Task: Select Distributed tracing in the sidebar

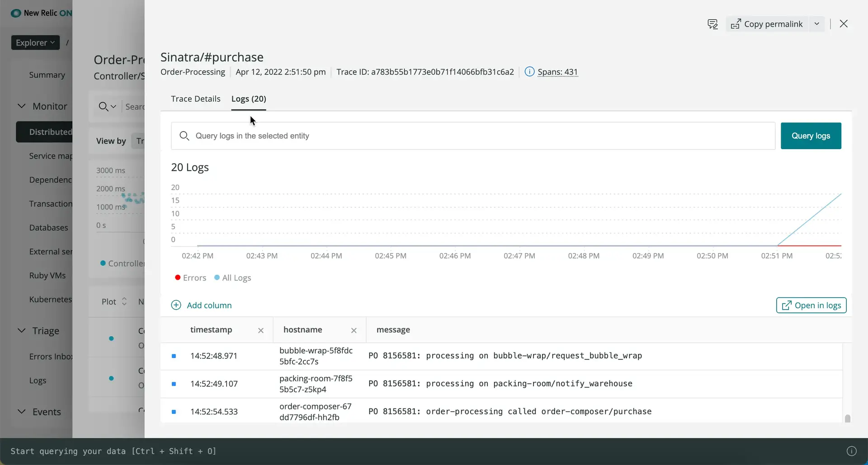Action: click(44, 132)
